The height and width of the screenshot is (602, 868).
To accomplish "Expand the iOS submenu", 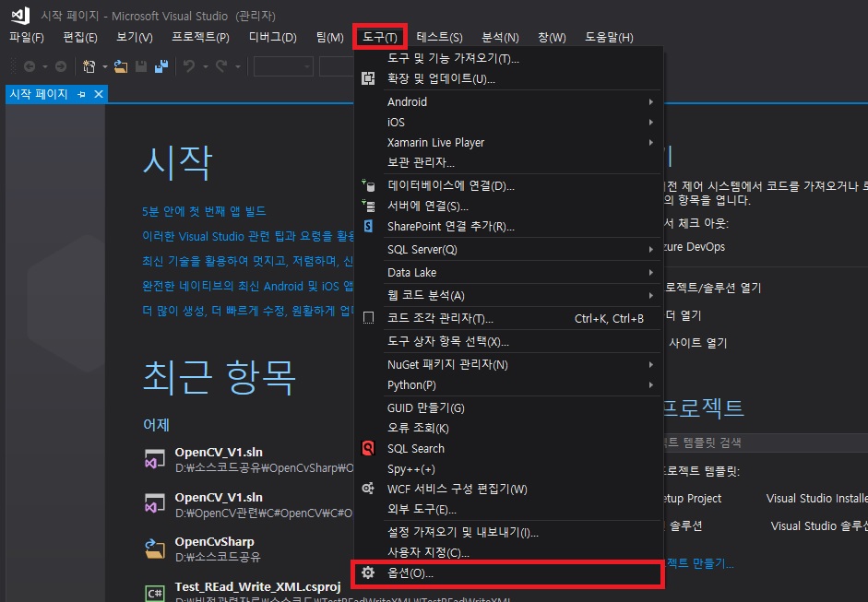I will (651, 122).
